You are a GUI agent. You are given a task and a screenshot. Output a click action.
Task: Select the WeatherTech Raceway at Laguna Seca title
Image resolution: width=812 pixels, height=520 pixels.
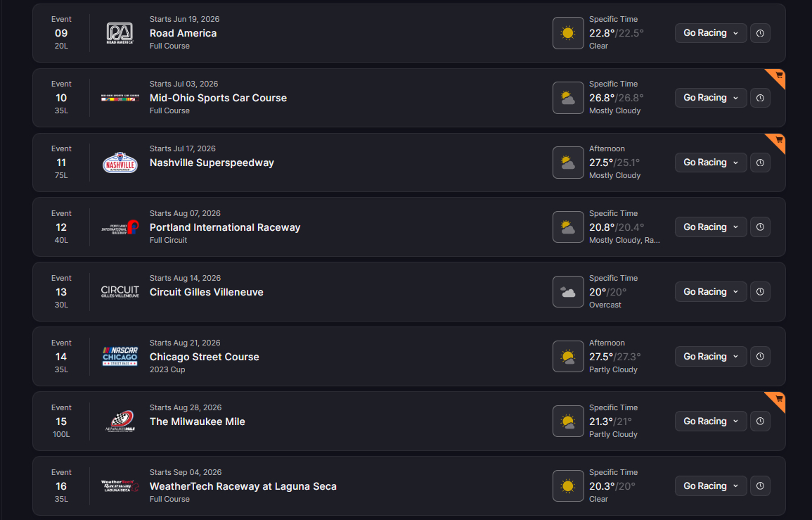243,486
